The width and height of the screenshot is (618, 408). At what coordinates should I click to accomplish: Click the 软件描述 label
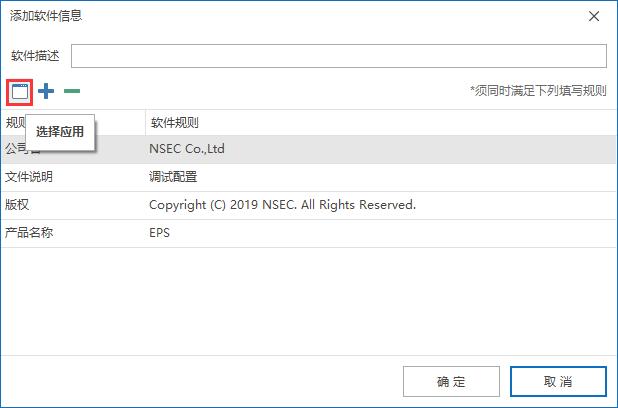coord(35,56)
